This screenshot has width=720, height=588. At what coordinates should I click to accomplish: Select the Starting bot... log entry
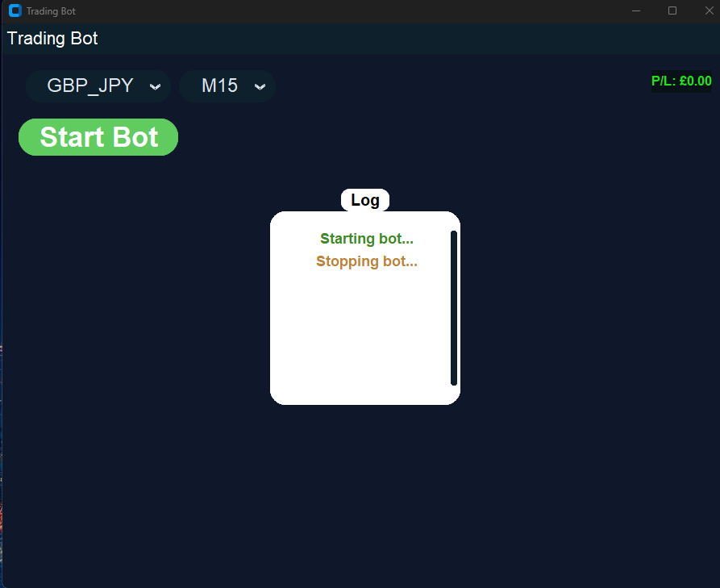367,239
